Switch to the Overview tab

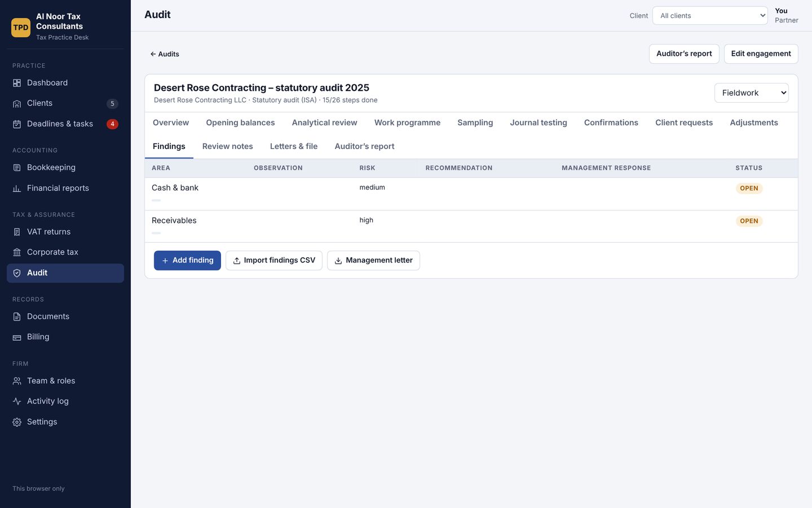171,122
